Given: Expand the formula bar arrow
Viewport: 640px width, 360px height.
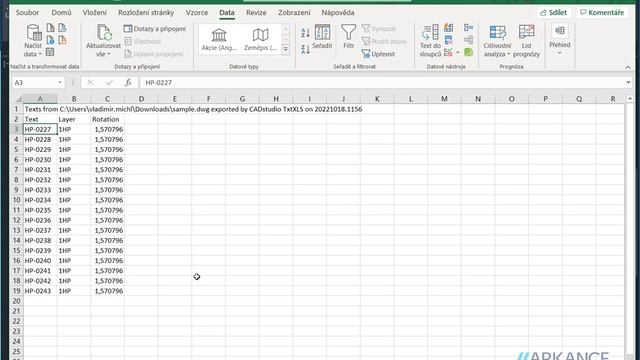Looking at the screenshot, I should coord(628,82).
